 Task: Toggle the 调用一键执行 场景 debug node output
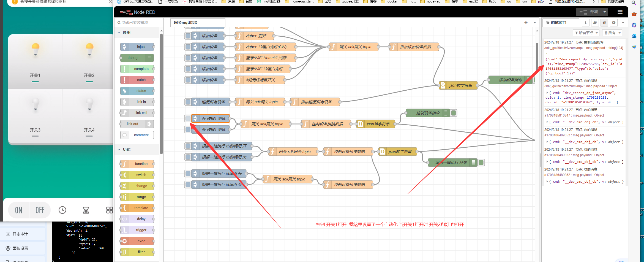click(481, 163)
